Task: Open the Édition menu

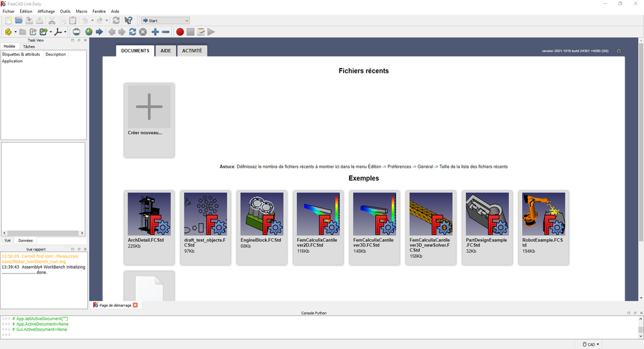Action: coord(26,11)
